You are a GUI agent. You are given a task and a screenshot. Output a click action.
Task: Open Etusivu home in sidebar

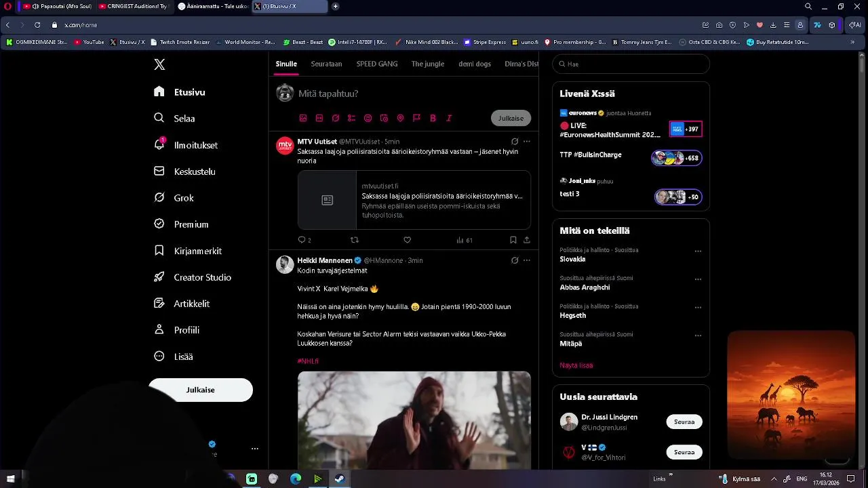(179, 92)
